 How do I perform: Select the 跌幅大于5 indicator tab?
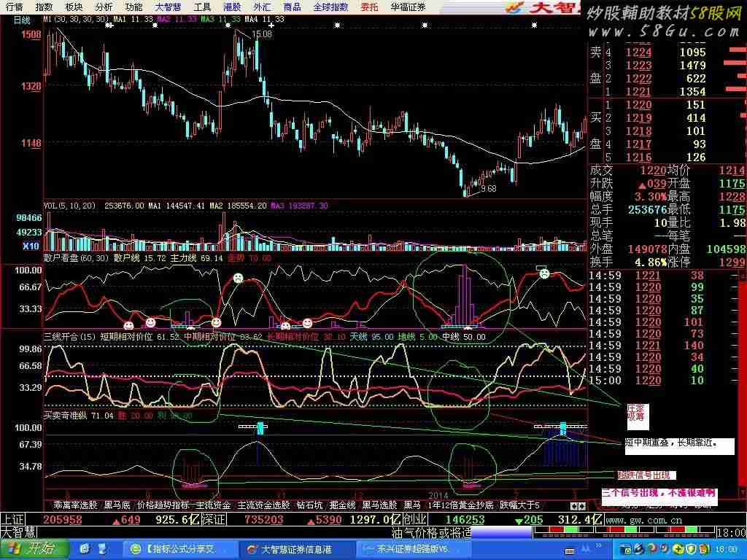[x=519, y=505]
